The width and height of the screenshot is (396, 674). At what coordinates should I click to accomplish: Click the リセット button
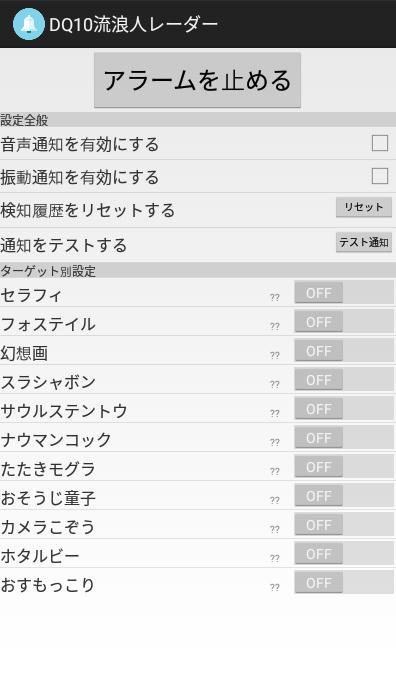[x=364, y=208]
